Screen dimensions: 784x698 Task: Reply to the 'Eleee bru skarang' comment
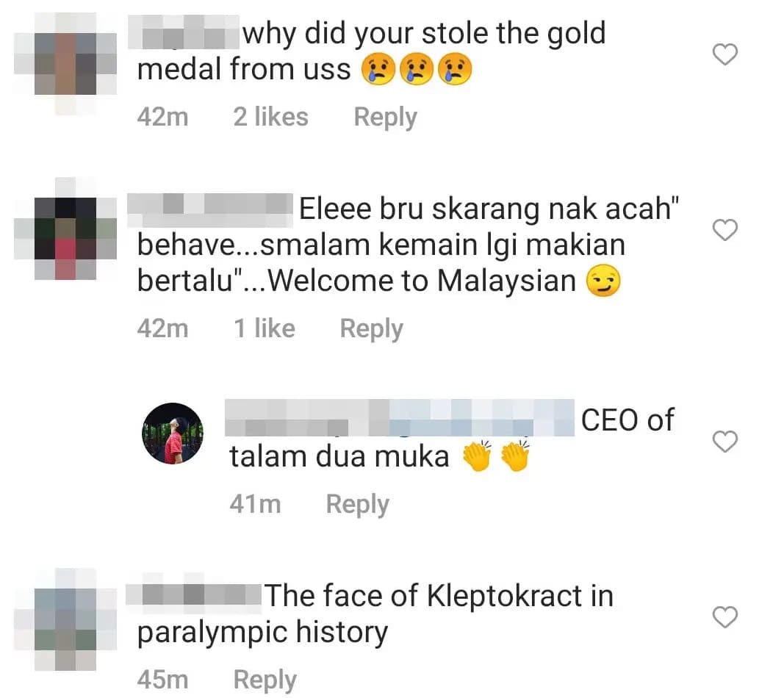coord(372,329)
